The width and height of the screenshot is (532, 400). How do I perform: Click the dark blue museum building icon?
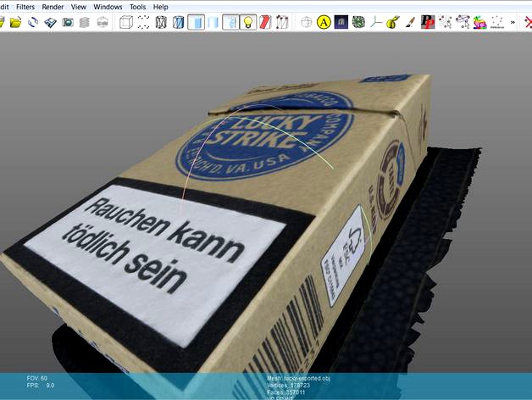tap(341, 22)
